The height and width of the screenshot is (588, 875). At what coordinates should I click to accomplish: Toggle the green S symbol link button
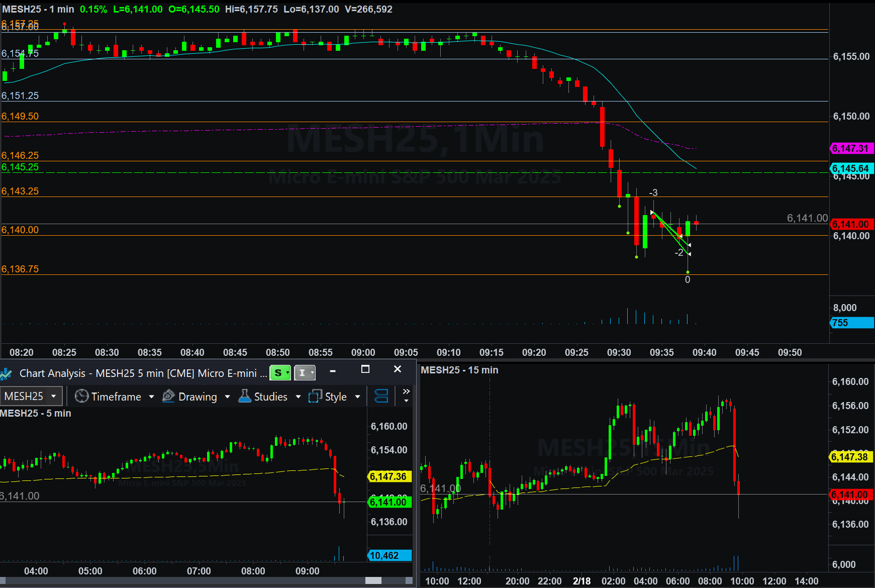(x=280, y=373)
